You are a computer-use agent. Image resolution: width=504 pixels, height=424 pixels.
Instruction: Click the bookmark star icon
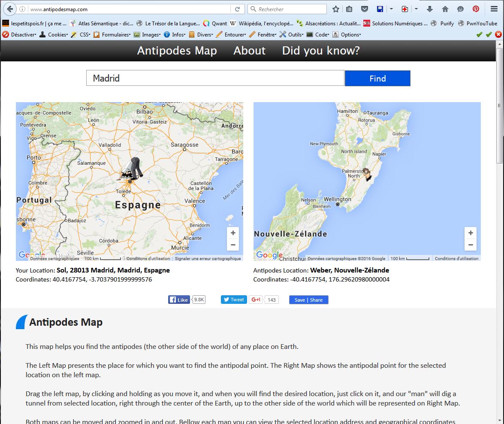[336, 9]
